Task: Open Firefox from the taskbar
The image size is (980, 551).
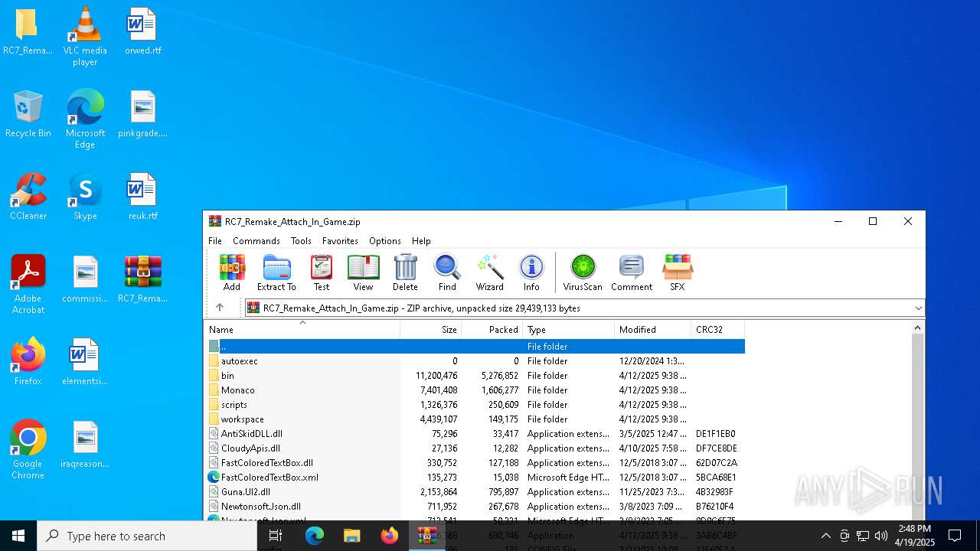Action: (389, 536)
